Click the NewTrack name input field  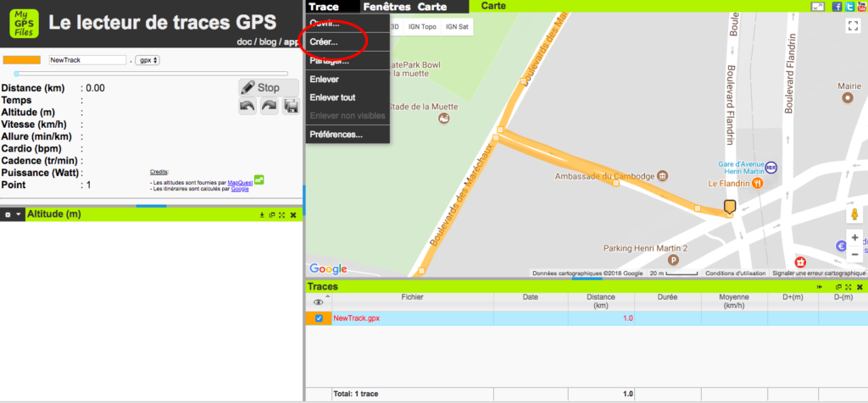click(x=87, y=60)
